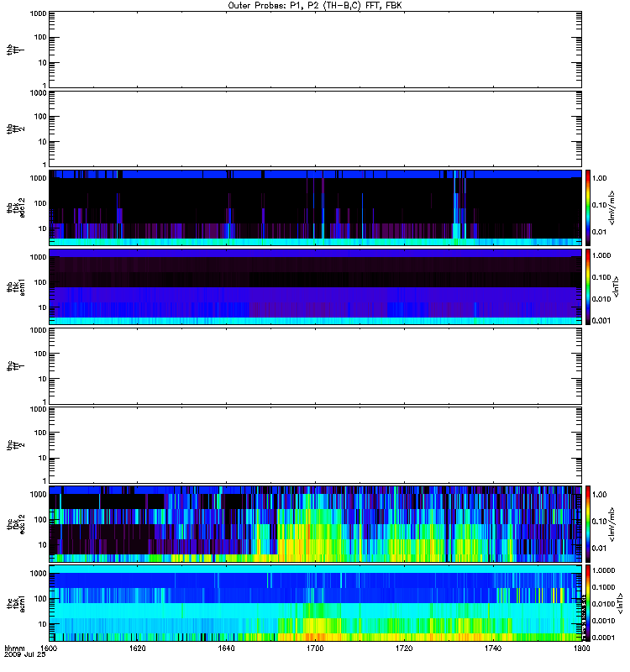Screen dimensions: 630x672
Task: Click the "1720" time axis label
Action: click(x=404, y=648)
